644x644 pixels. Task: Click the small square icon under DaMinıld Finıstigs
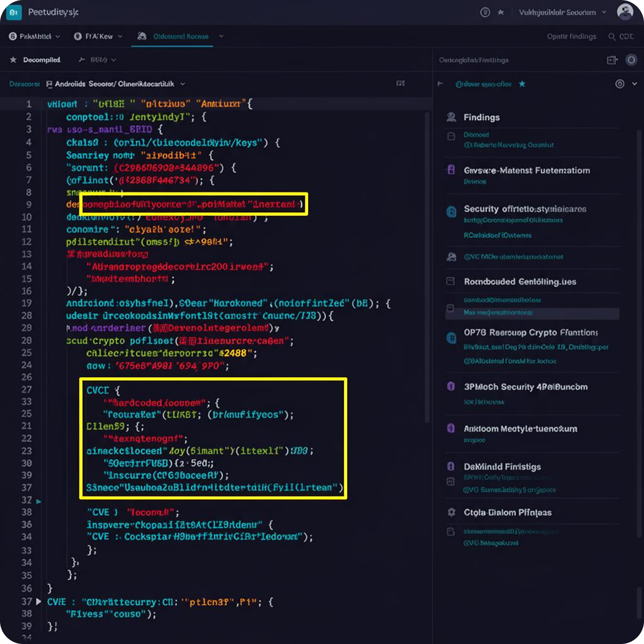[x=451, y=482]
